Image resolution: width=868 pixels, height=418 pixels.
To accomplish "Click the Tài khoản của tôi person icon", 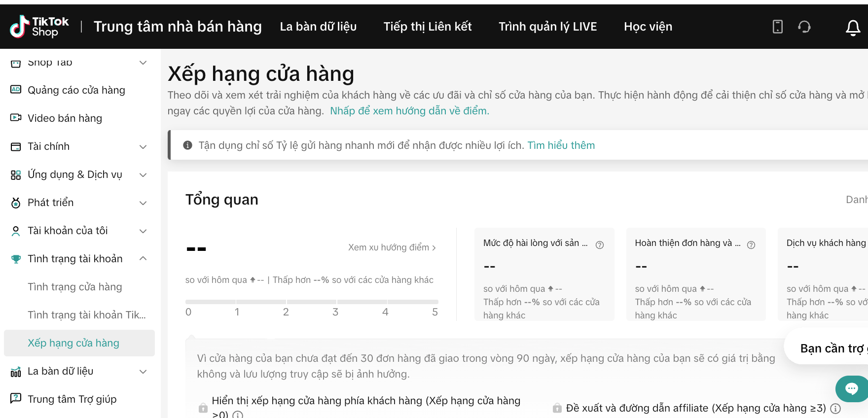I will 16,231.
